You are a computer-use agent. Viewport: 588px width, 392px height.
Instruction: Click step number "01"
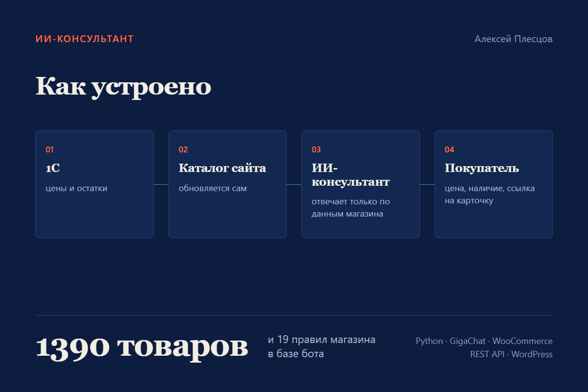point(49,149)
